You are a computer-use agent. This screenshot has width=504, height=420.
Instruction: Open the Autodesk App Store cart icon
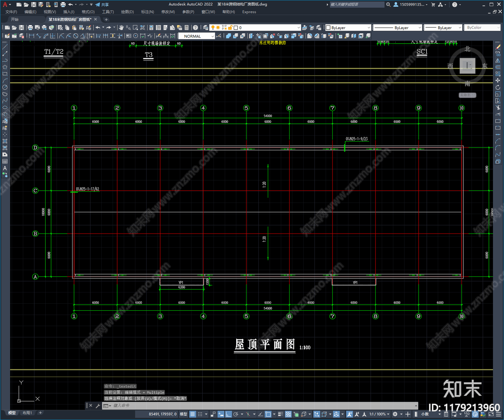(433, 4)
